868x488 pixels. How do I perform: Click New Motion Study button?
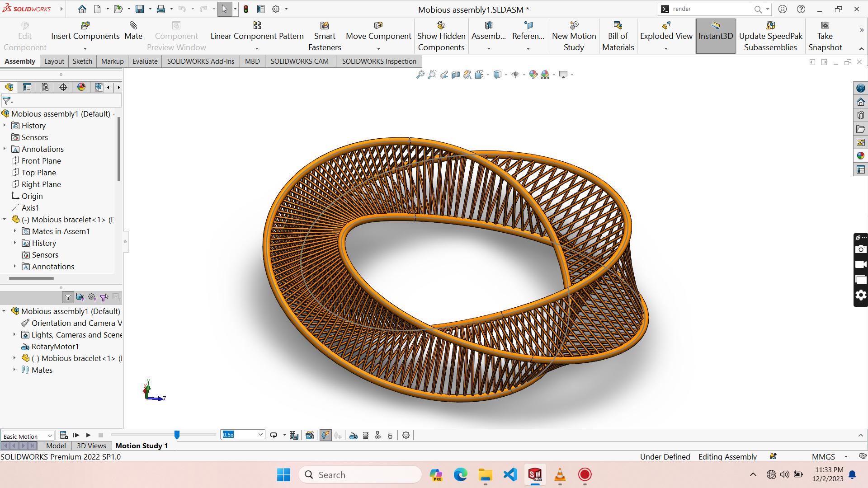[574, 36]
